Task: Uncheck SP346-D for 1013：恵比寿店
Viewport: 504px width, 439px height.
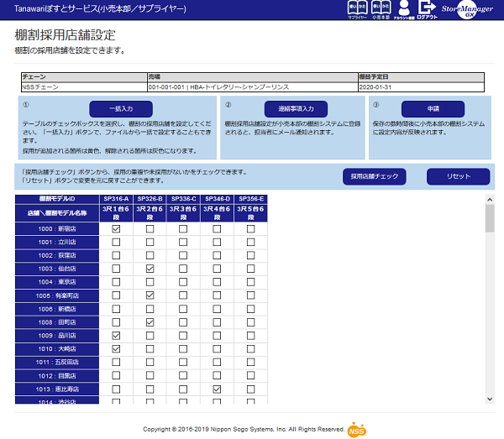Action: 217,389
